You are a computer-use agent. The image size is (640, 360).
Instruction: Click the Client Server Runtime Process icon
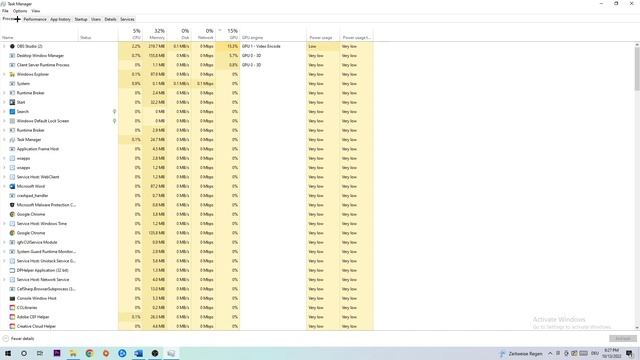coord(12,65)
